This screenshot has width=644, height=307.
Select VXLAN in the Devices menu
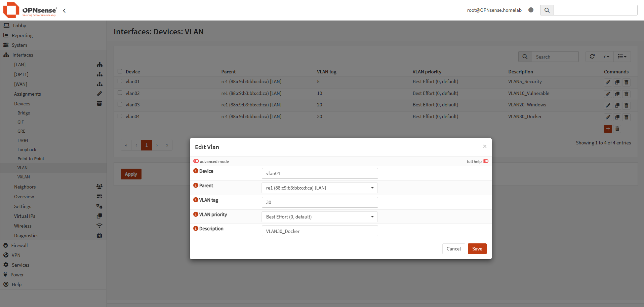(24, 177)
